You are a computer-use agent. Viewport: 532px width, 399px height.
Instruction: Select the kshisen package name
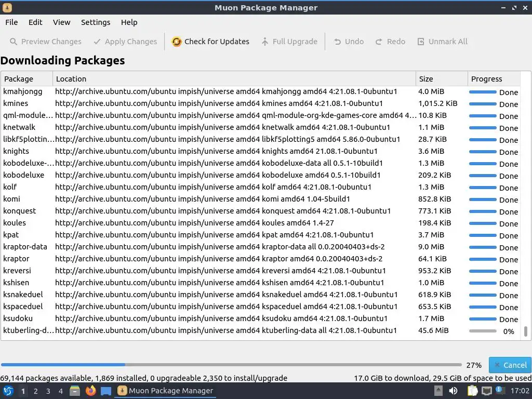tap(16, 283)
